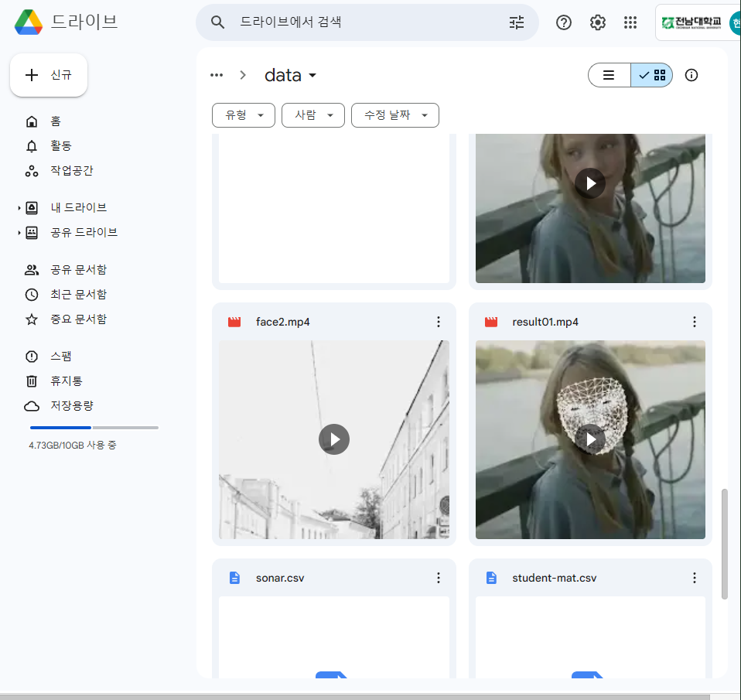Open the 사람 people filter dropdown

[313, 115]
